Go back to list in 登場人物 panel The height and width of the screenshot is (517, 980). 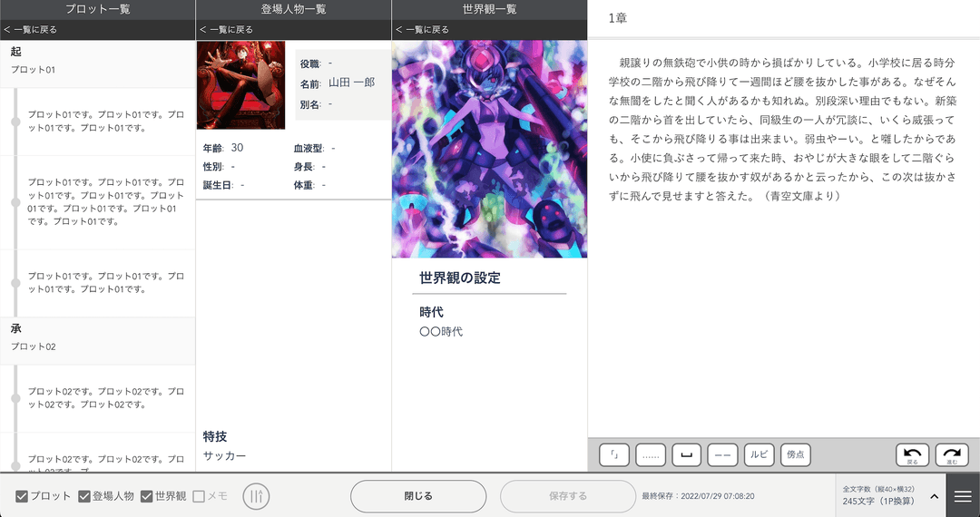[227, 30]
